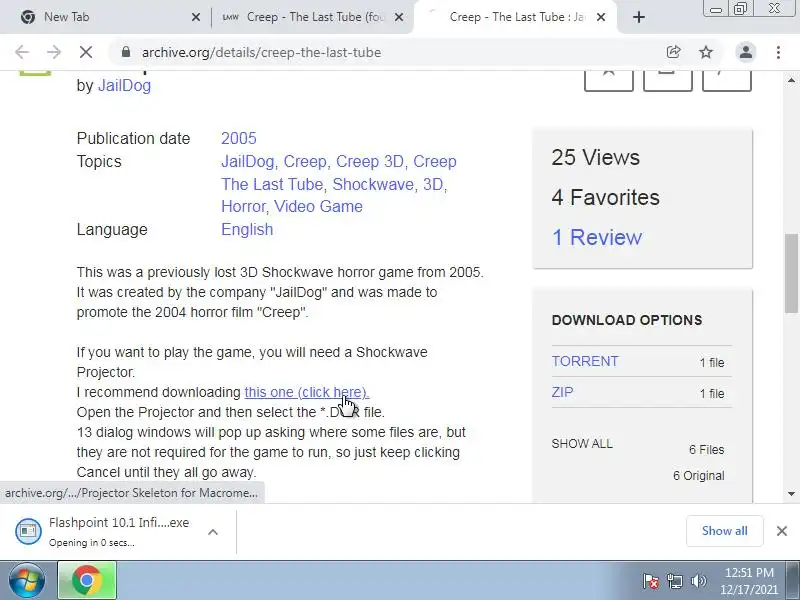This screenshot has height=600, width=800.
Task: Click the JailDog topic link
Action: click(247, 161)
